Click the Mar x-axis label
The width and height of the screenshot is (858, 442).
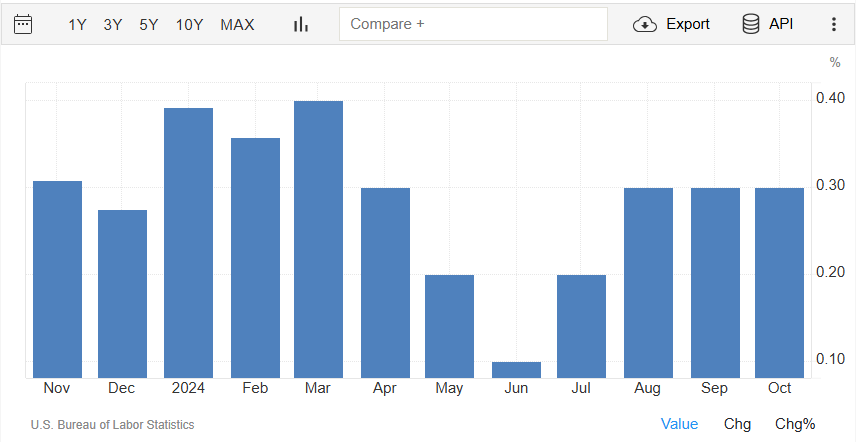pos(318,388)
